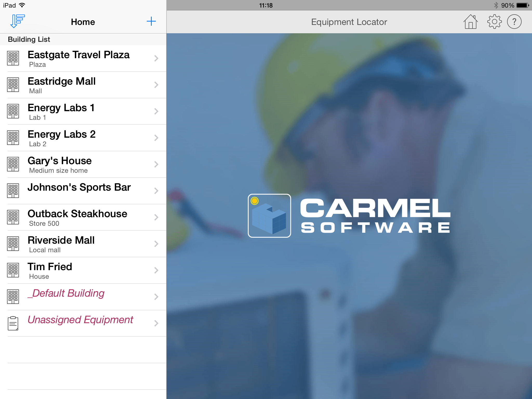Tap the iPad carrier label
532x399 pixels.
click(x=9, y=5)
